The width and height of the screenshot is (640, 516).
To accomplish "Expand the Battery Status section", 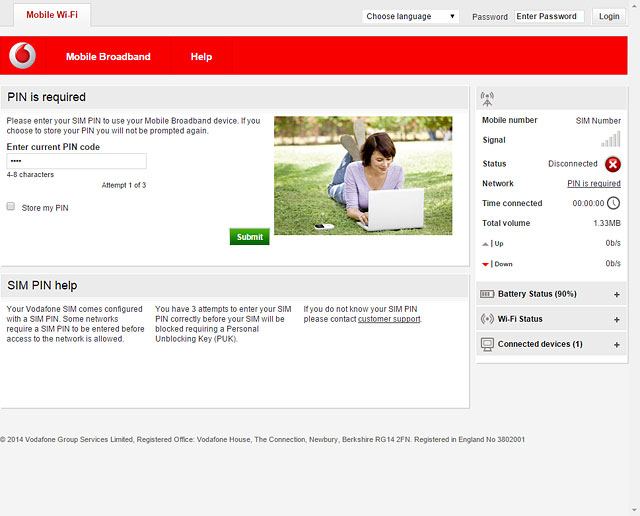I will 616,295.
